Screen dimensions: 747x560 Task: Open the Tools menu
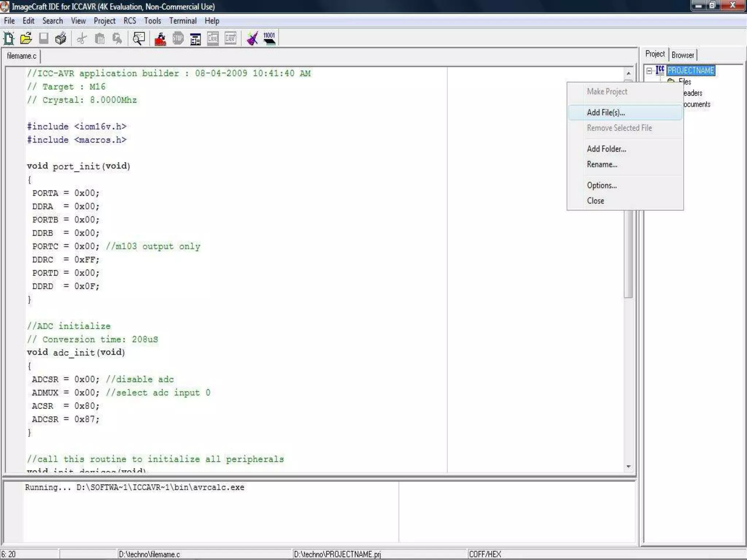tap(152, 21)
